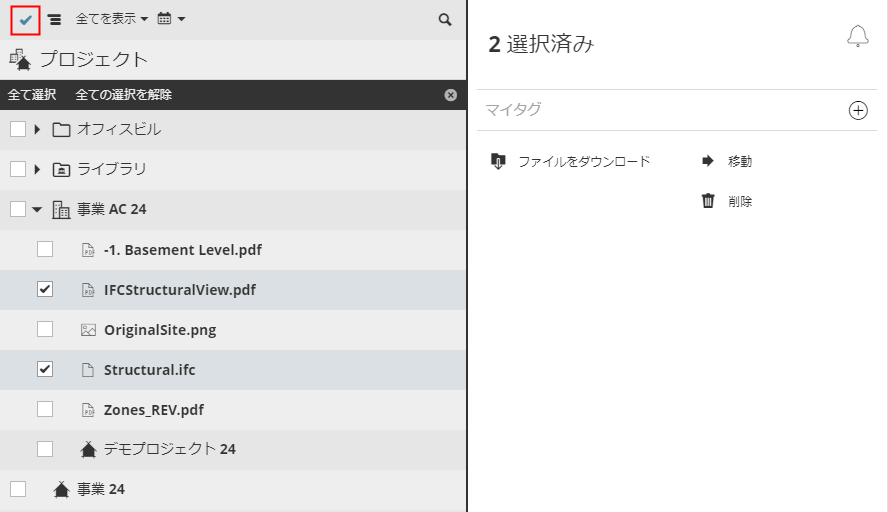Click the notification bell icon
The height and width of the screenshot is (512, 888).
tap(857, 38)
